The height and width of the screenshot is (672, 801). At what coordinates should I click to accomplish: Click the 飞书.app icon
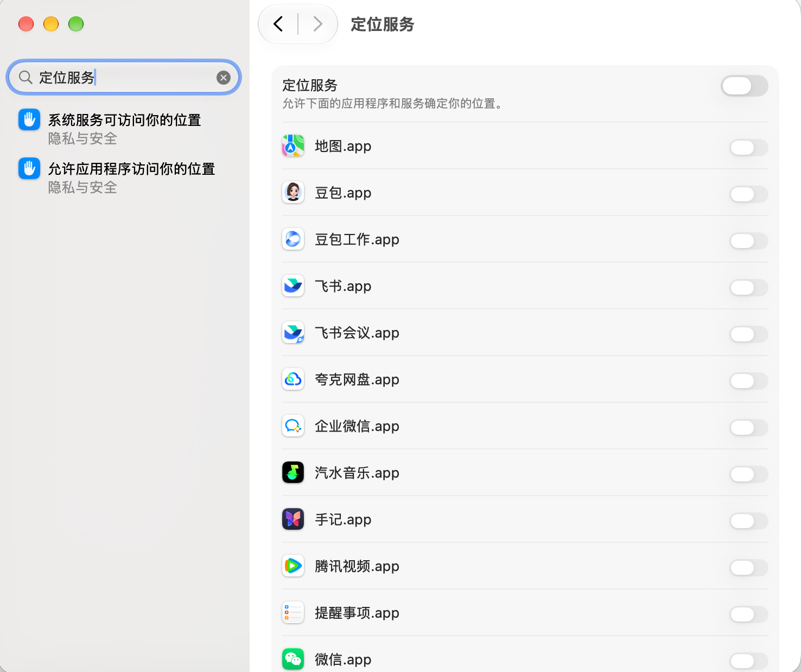[293, 286]
